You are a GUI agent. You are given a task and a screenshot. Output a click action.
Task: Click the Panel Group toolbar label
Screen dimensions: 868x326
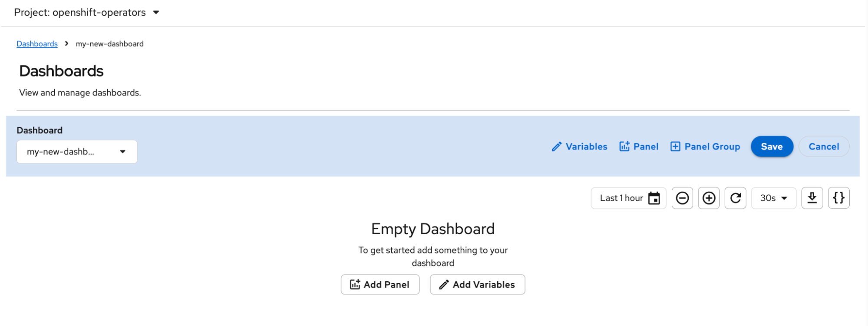click(712, 146)
